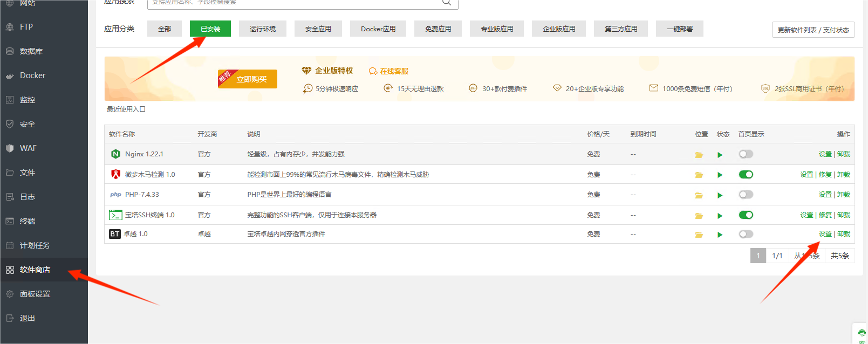This screenshot has width=868, height=344.
Task: Open 设置 for PHP-7.4.33
Action: click(x=825, y=195)
